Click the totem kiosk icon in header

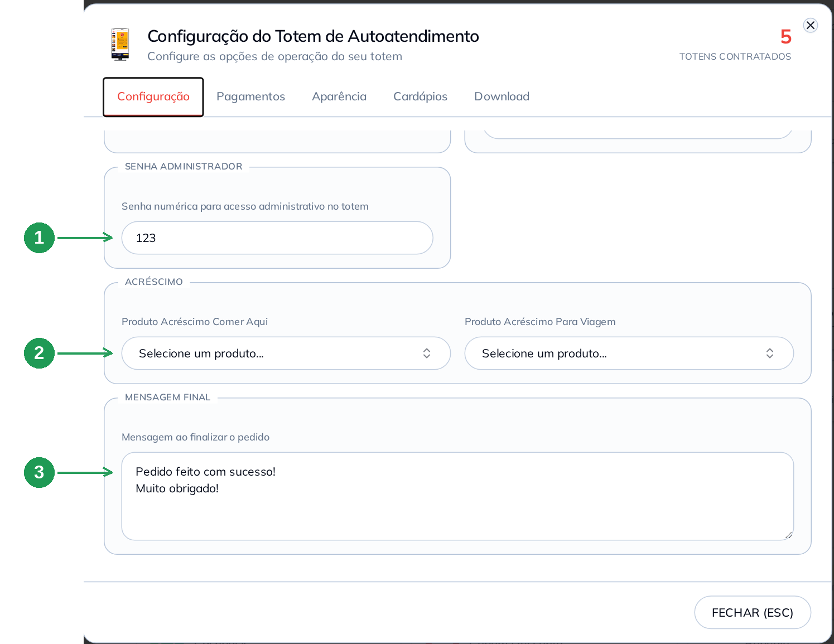[120, 44]
